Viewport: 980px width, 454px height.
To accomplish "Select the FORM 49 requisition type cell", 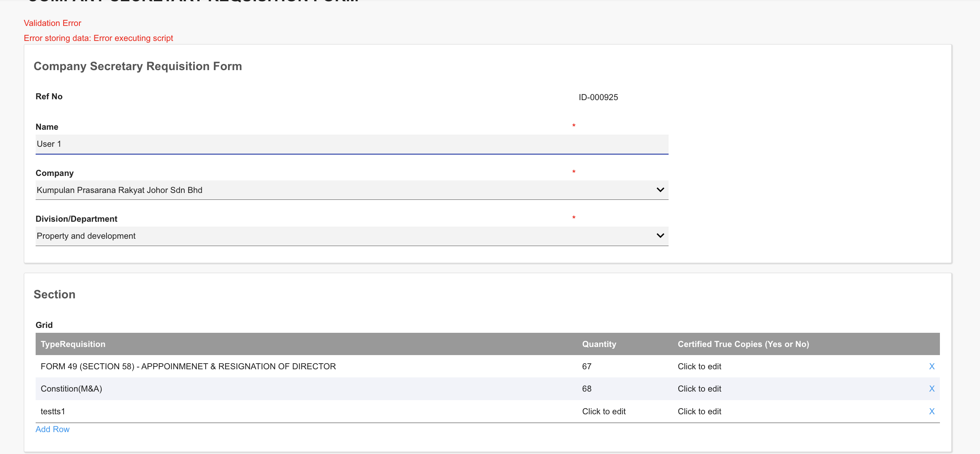I will tap(188, 366).
